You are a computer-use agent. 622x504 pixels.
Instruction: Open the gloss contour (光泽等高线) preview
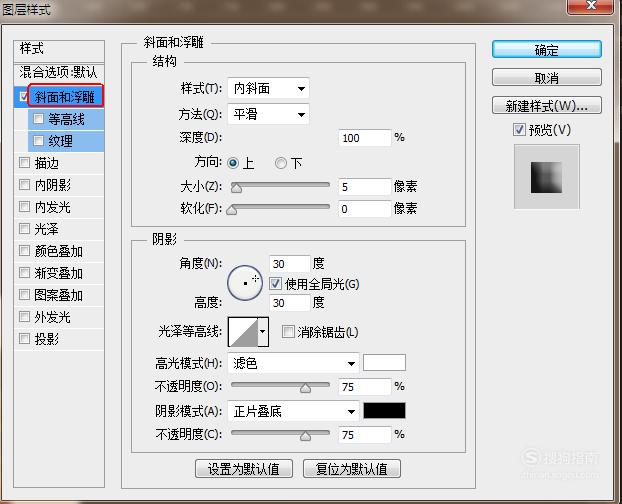[243, 332]
